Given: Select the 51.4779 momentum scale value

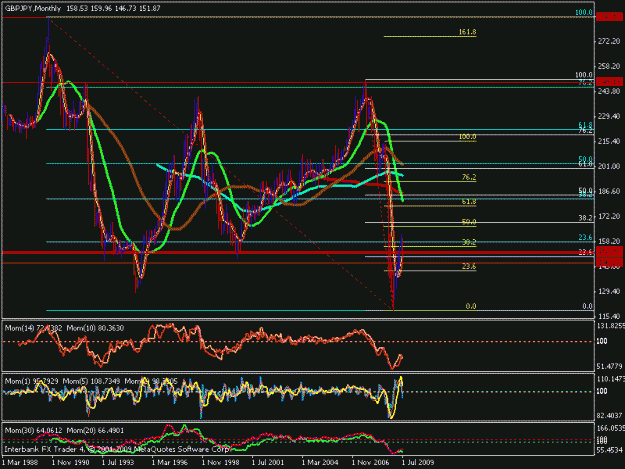Looking at the screenshot, I should [610, 366].
